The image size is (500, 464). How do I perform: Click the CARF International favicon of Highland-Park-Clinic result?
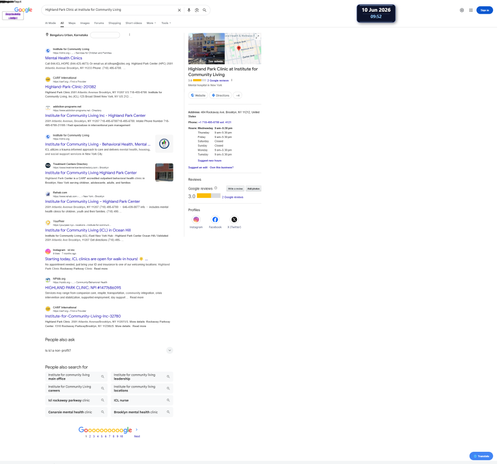pyautogui.click(x=48, y=79)
